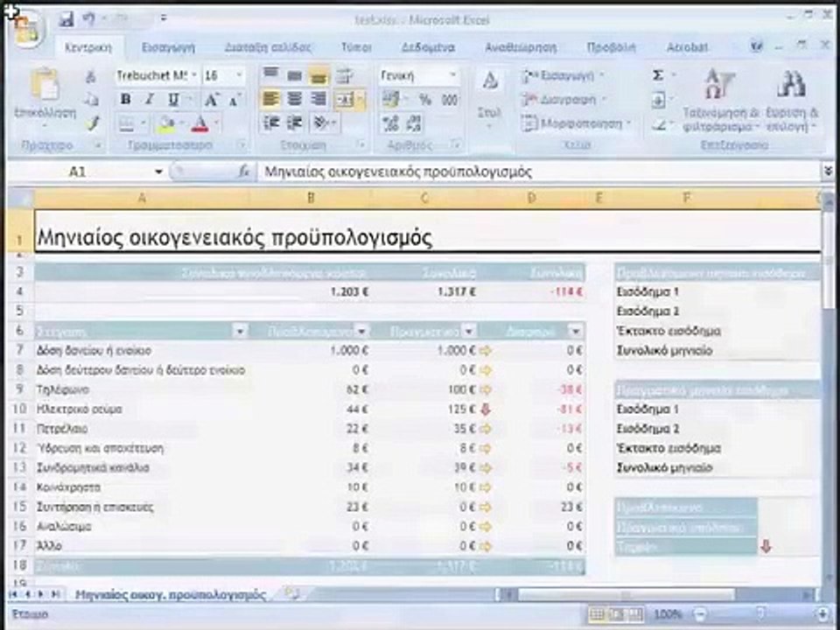Switch to Page Layout view in status bar
This screenshot has width=840, height=630.
[617, 614]
